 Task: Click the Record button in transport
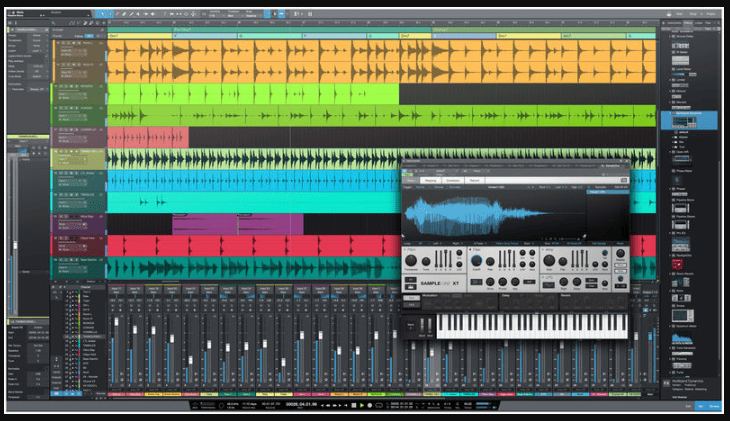tap(370, 405)
